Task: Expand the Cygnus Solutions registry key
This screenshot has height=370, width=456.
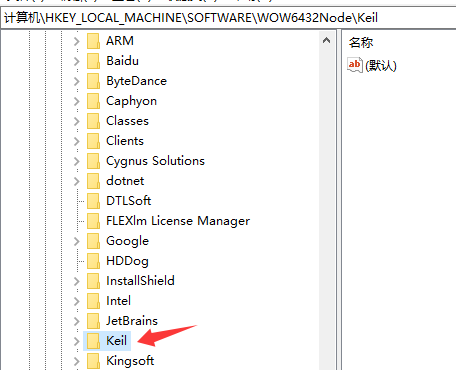Action: (x=77, y=161)
